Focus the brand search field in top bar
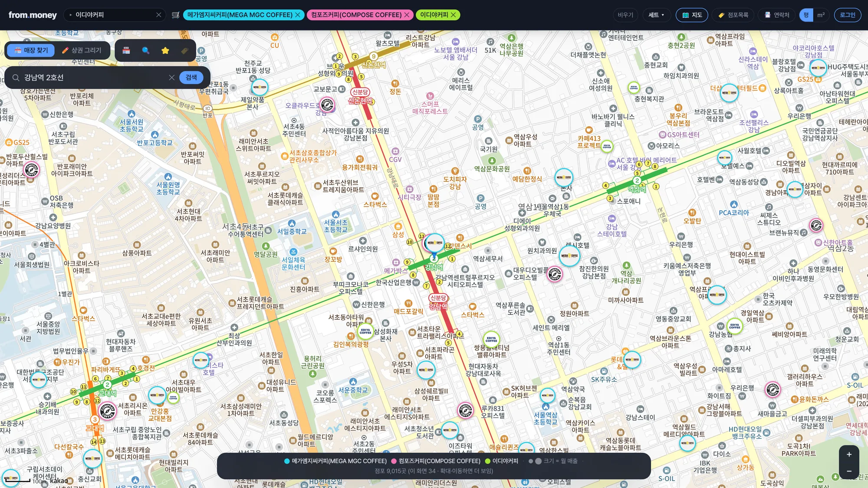 click(115, 15)
